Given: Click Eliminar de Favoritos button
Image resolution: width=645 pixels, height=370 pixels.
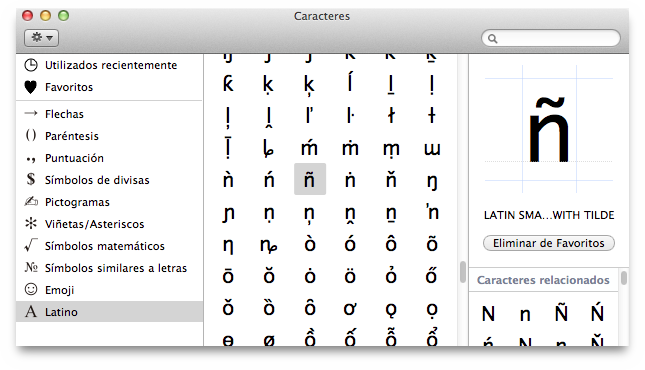Looking at the screenshot, I should click(549, 243).
